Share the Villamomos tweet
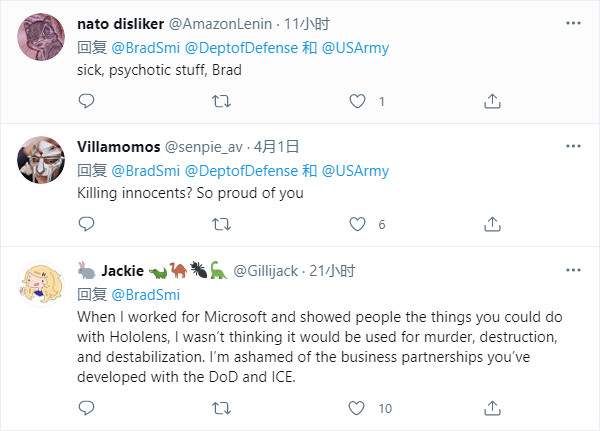Image resolution: width=600 pixels, height=431 pixels. pyautogui.click(x=492, y=224)
